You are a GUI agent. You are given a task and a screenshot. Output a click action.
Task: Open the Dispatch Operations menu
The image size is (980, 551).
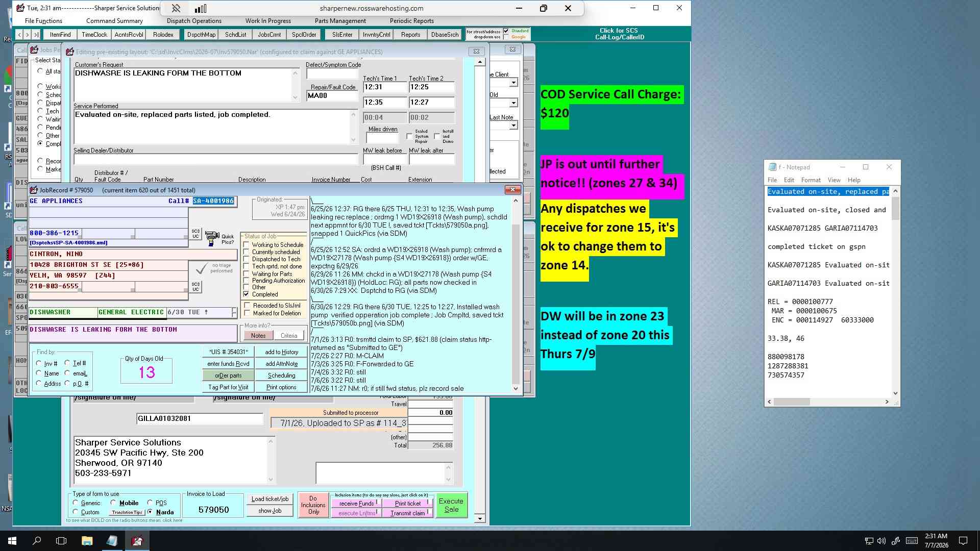click(194, 21)
